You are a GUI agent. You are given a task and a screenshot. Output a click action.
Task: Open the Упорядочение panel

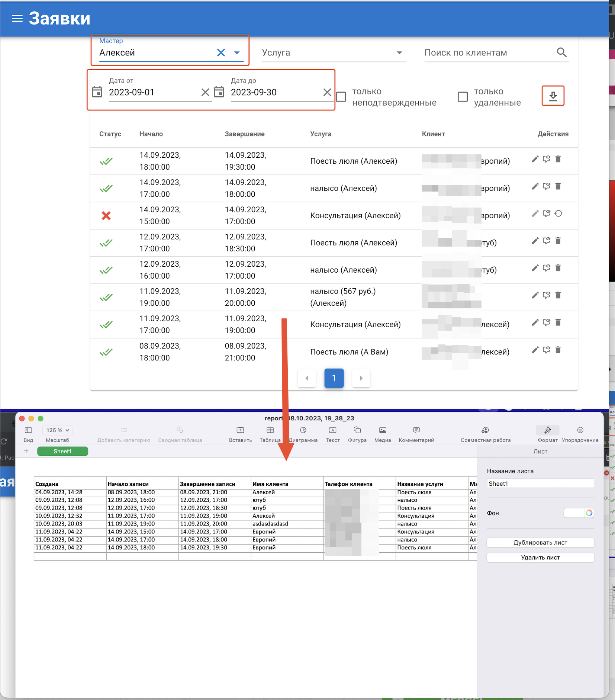(x=580, y=434)
